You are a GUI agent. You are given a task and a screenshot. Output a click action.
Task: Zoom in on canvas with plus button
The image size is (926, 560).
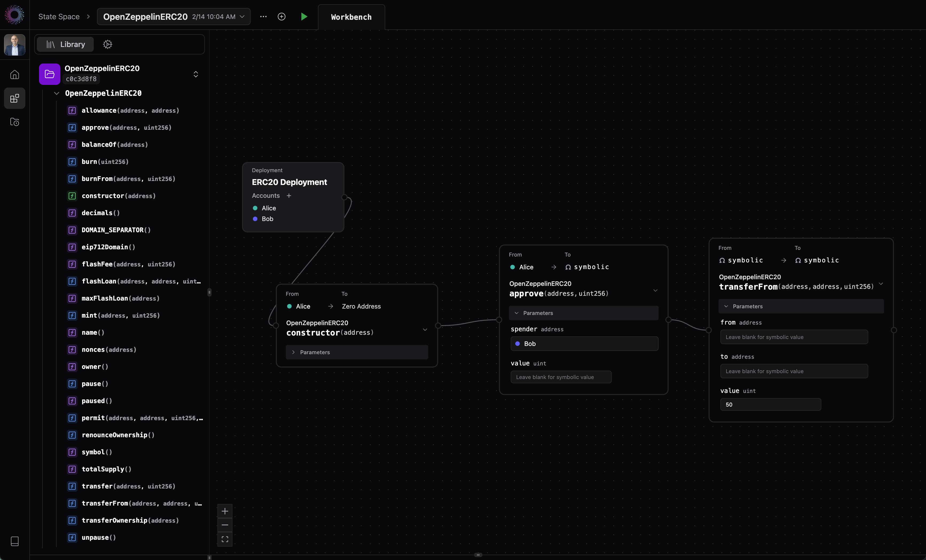[x=225, y=511]
